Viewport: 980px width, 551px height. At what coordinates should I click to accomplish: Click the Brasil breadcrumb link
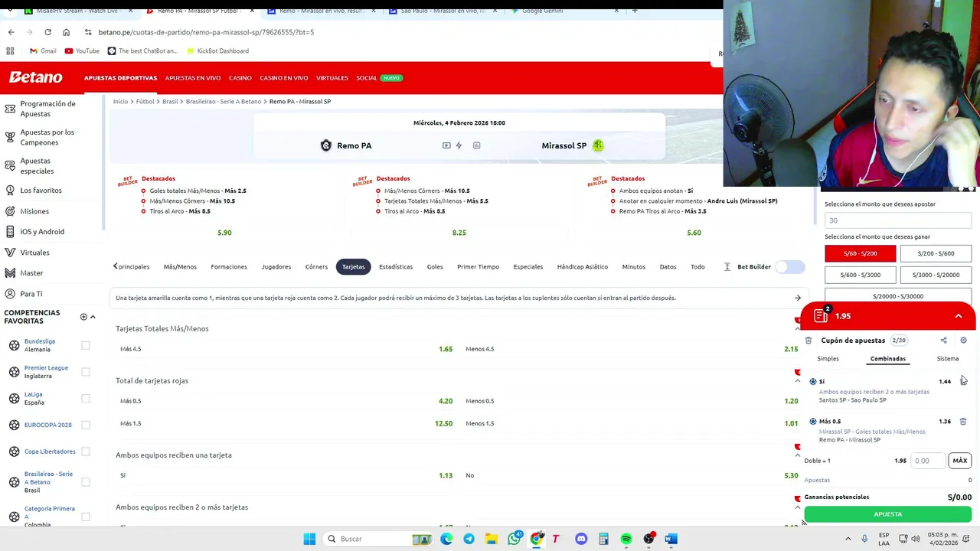(x=170, y=101)
